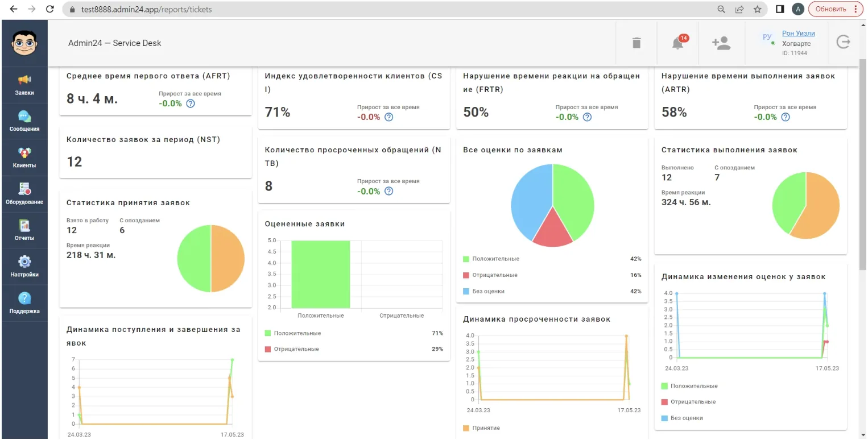Click the add user icon in header
This screenshot has height=440, width=868.
(x=721, y=43)
